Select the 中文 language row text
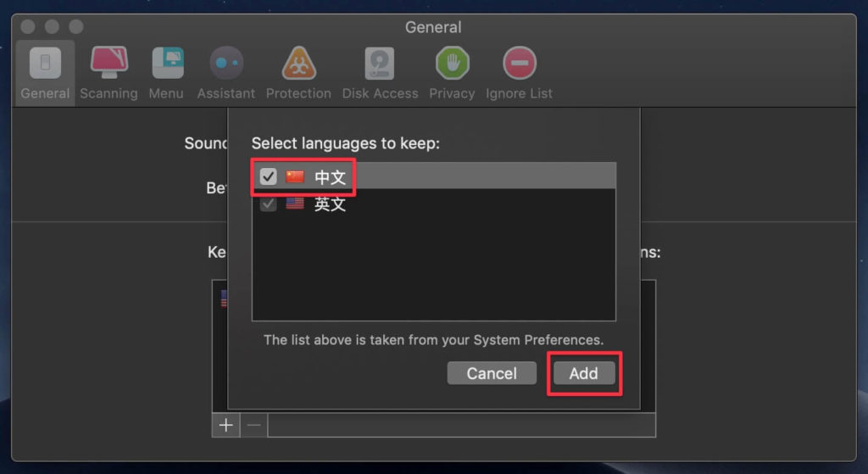The height and width of the screenshot is (474, 868). tap(330, 177)
